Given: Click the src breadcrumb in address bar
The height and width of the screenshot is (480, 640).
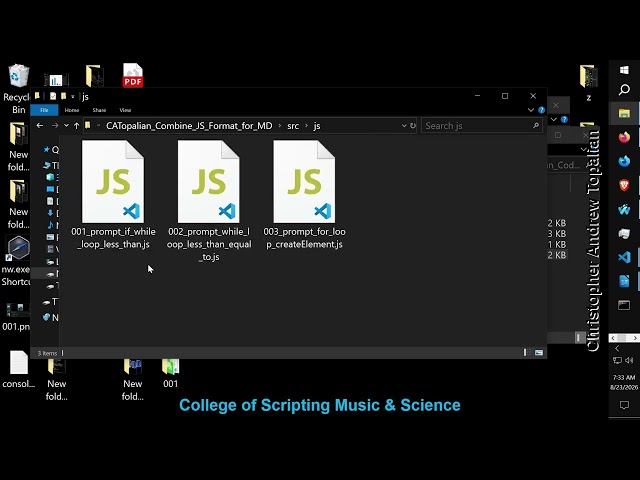Looking at the screenshot, I should [x=293, y=126].
